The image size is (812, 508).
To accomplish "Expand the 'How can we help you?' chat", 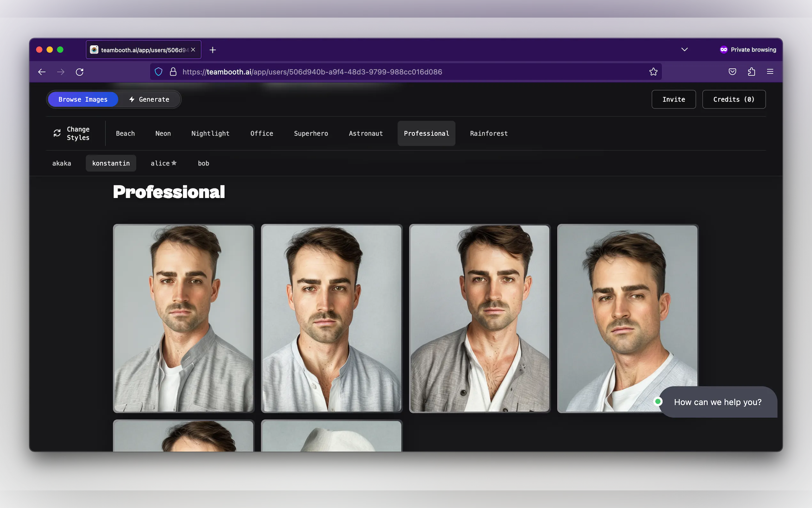I will (717, 402).
